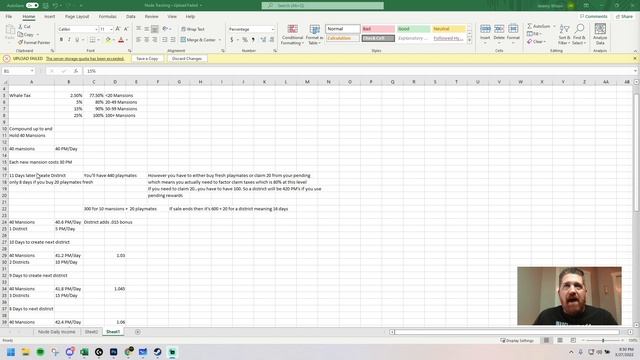Click the Name Box field
This screenshot has height=360, width=640.
18,71
